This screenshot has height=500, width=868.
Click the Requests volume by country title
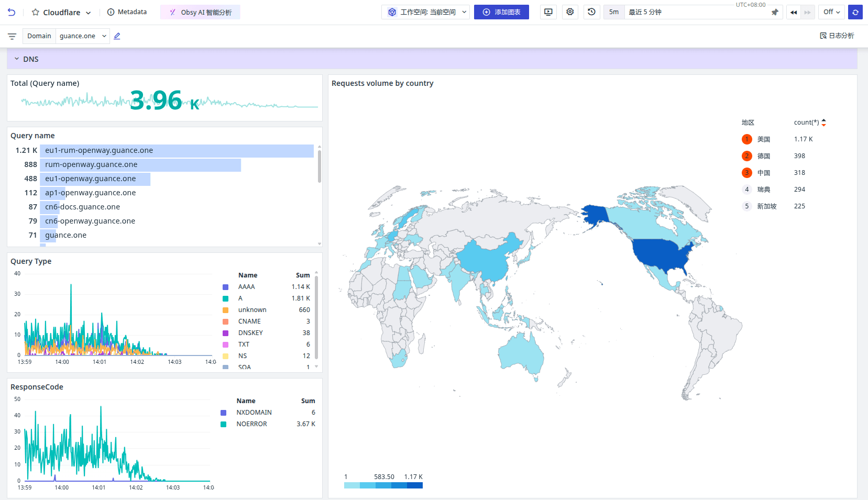(x=382, y=83)
